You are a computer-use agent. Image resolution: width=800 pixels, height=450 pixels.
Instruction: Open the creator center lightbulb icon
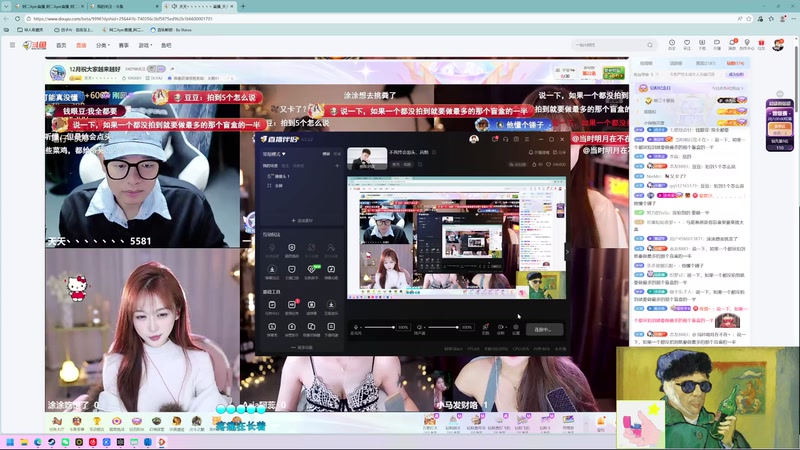click(x=747, y=44)
